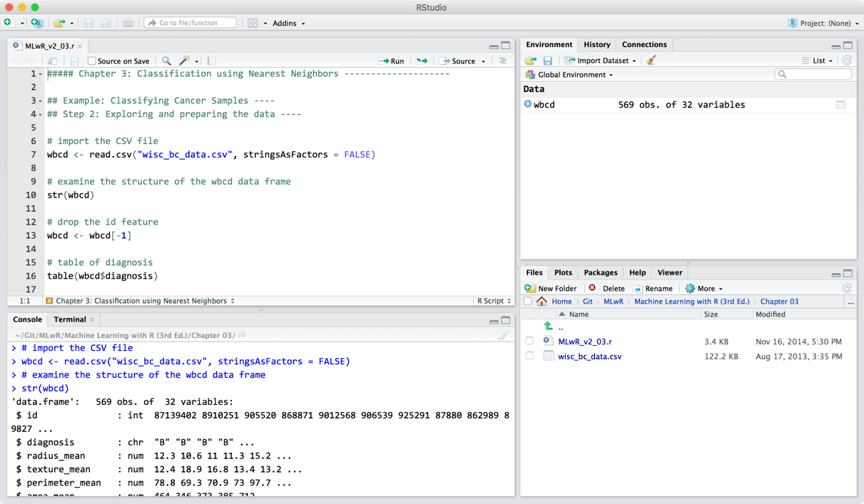Expand wbcd object with the blue arrow

(x=528, y=104)
